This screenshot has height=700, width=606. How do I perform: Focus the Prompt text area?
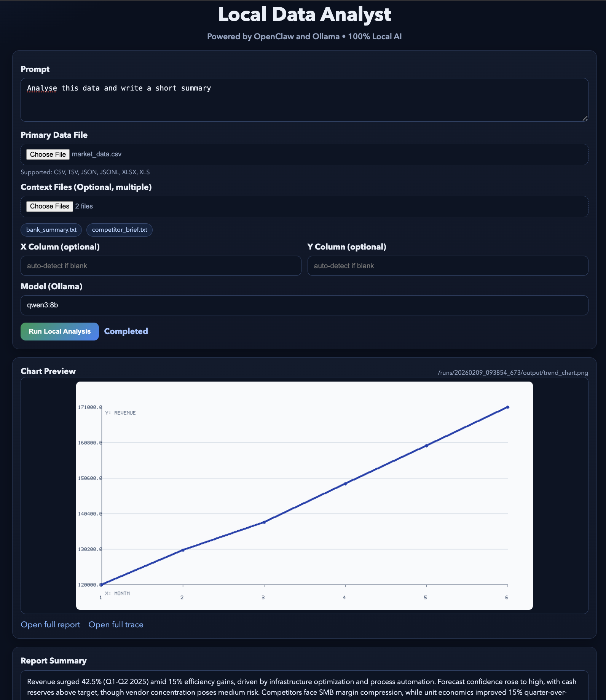pyautogui.click(x=304, y=100)
